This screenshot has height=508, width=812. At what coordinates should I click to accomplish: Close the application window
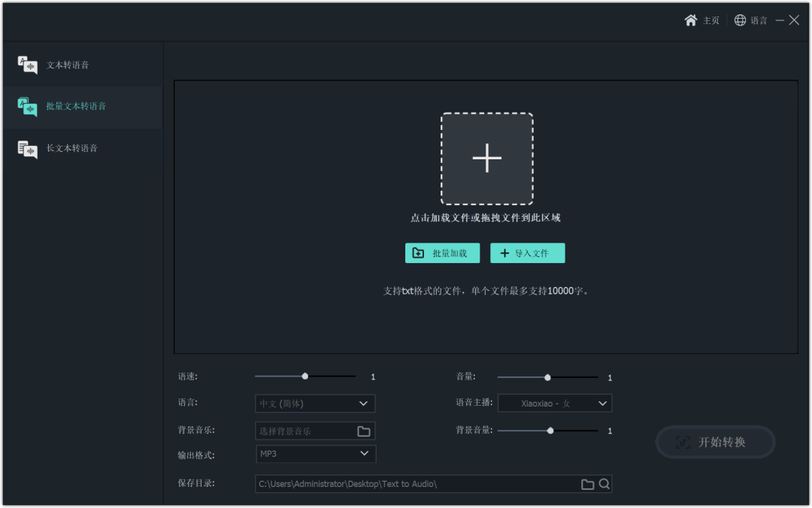[794, 20]
